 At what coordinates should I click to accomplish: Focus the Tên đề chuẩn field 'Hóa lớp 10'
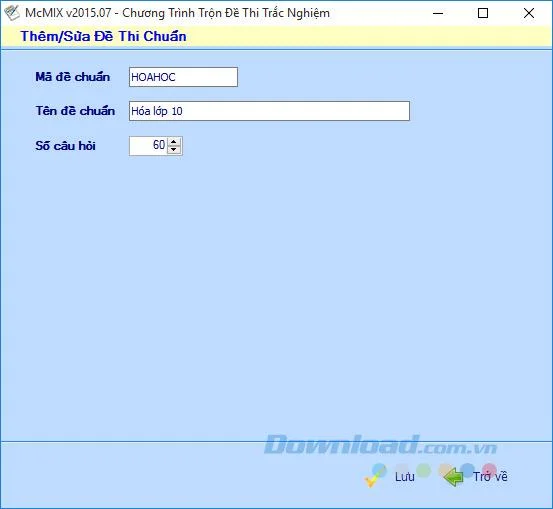[x=269, y=111]
